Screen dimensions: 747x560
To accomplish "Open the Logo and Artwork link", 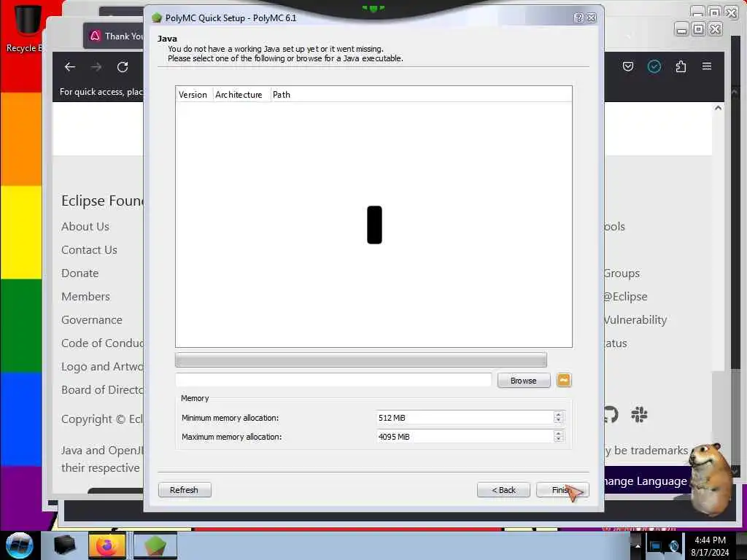I will pos(102,367).
